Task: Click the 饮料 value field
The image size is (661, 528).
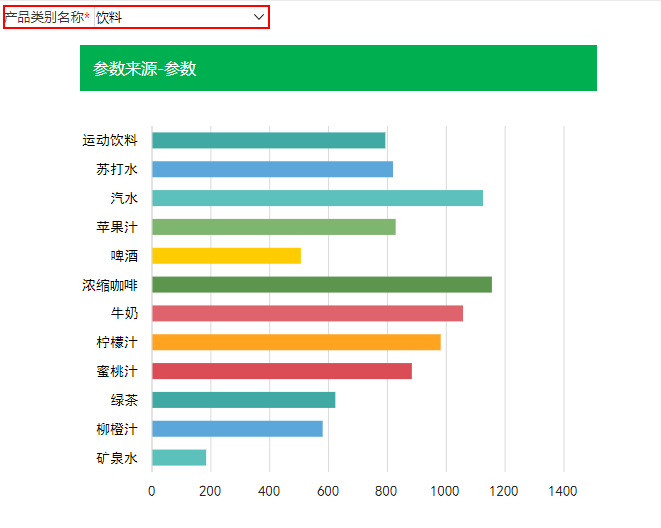Action: click(180, 17)
